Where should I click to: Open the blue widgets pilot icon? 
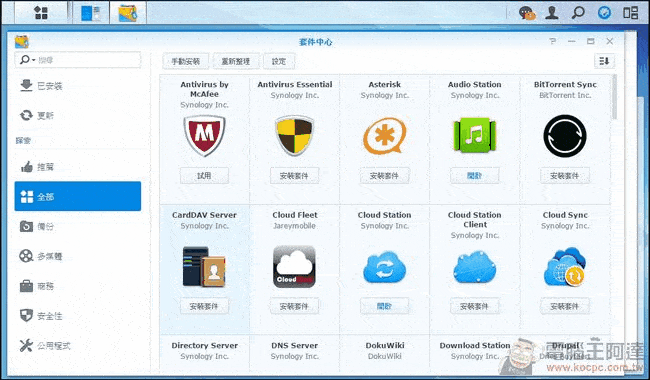pyautogui.click(x=604, y=13)
